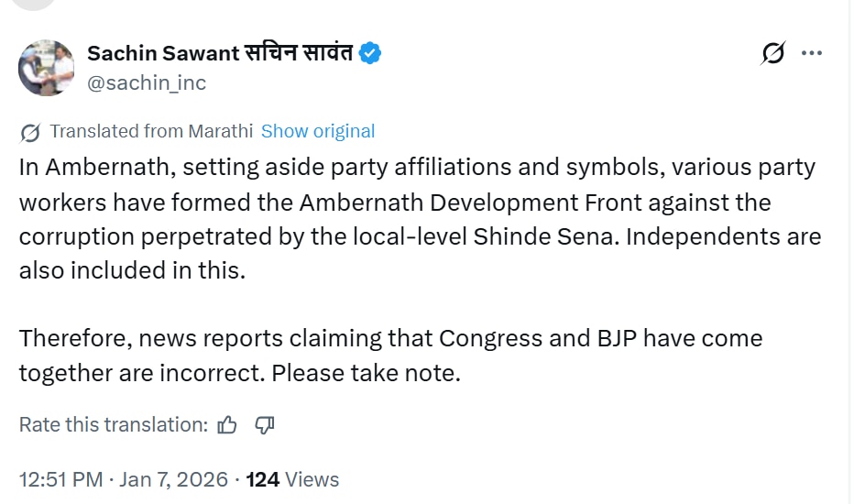
Task: Click the partially visible gray button at top-left
Action: (35, 5)
